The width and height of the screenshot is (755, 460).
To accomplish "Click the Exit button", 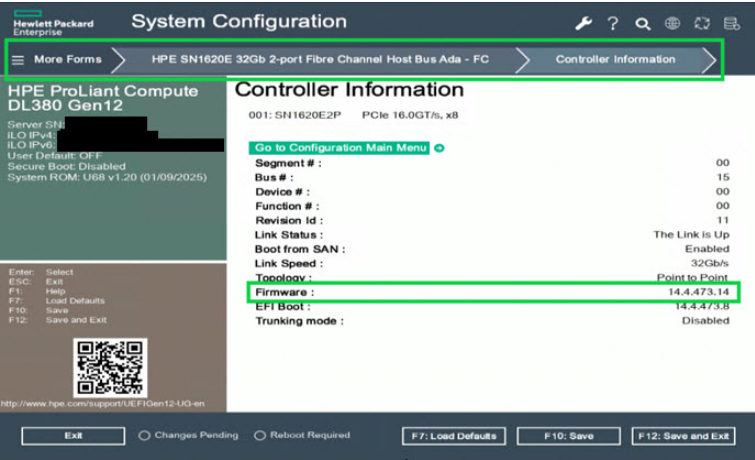I will coord(73,436).
